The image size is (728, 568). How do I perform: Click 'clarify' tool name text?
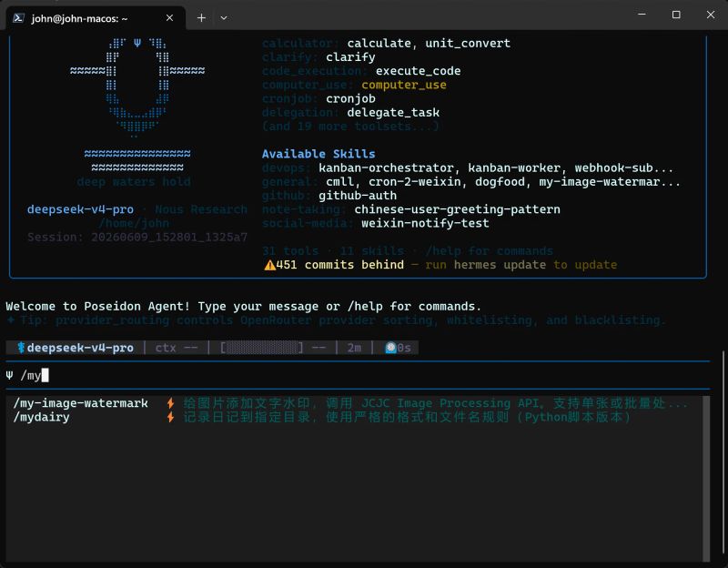[x=350, y=57]
